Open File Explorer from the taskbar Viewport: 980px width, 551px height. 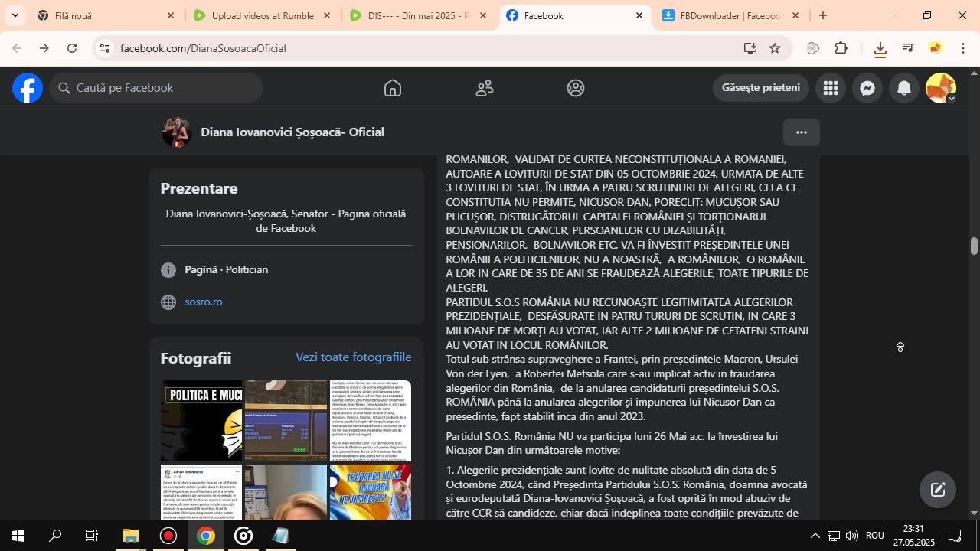coord(130,536)
